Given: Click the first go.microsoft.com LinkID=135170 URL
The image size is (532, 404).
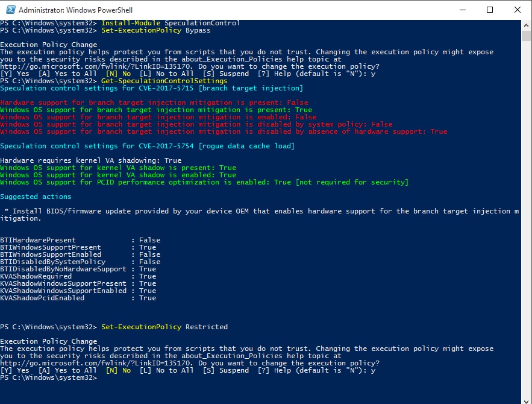Looking at the screenshot, I should point(96,66).
